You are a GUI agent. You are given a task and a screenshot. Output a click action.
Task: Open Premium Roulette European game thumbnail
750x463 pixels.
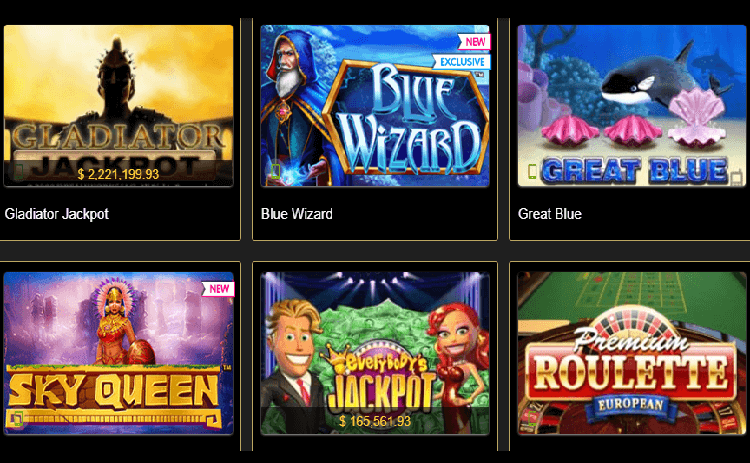click(x=632, y=353)
